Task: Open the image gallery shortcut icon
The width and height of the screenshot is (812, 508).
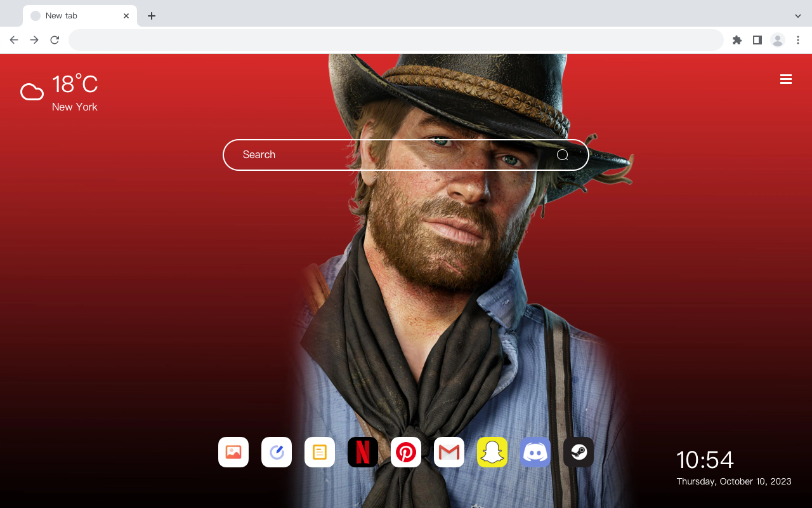Action: pyautogui.click(x=233, y=452)
